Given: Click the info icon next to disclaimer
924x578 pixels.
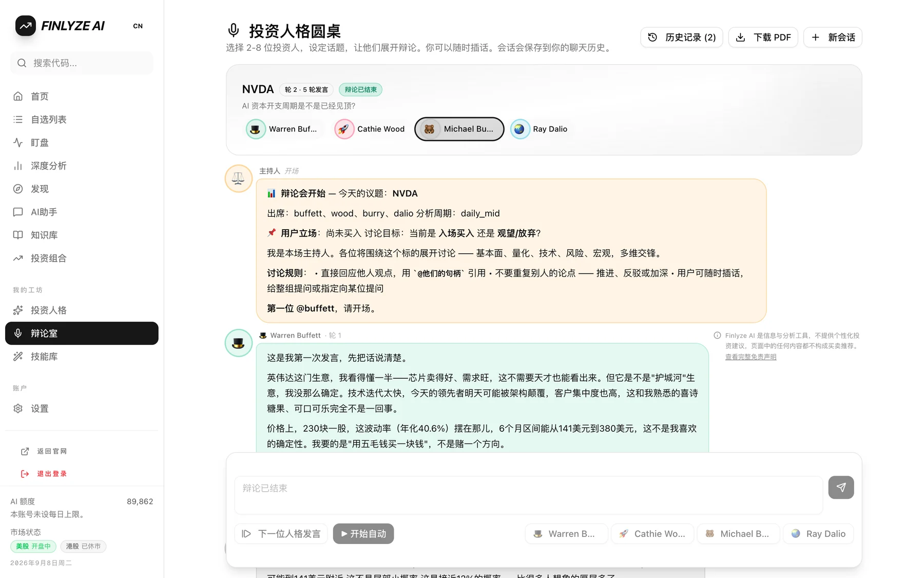Looking at the screenshot, I should 717,335.
